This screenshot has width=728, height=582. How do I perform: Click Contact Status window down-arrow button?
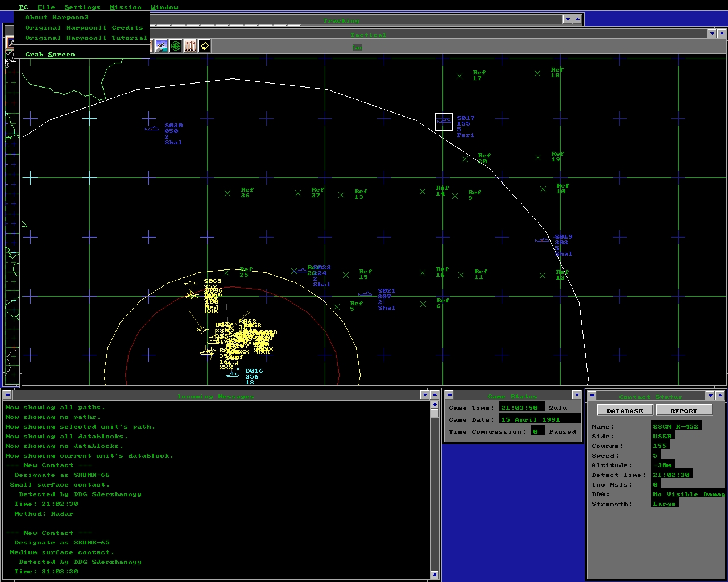pos(710,395)
